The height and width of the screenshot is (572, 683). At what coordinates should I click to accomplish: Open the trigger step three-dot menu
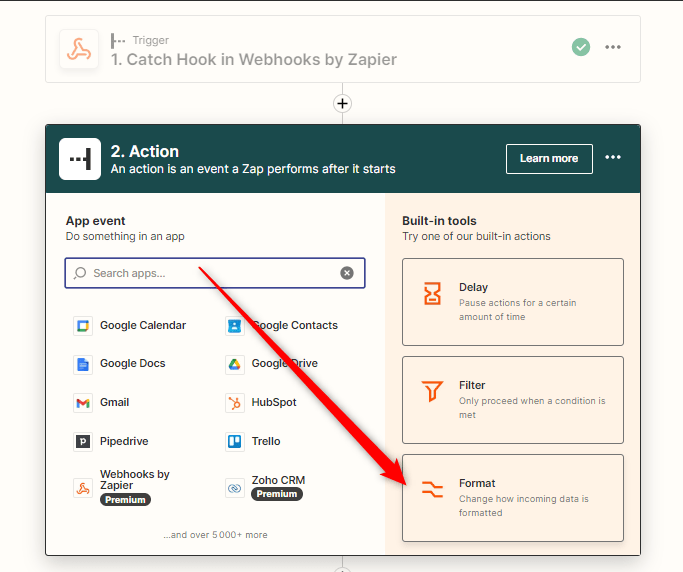click(613, 47)
